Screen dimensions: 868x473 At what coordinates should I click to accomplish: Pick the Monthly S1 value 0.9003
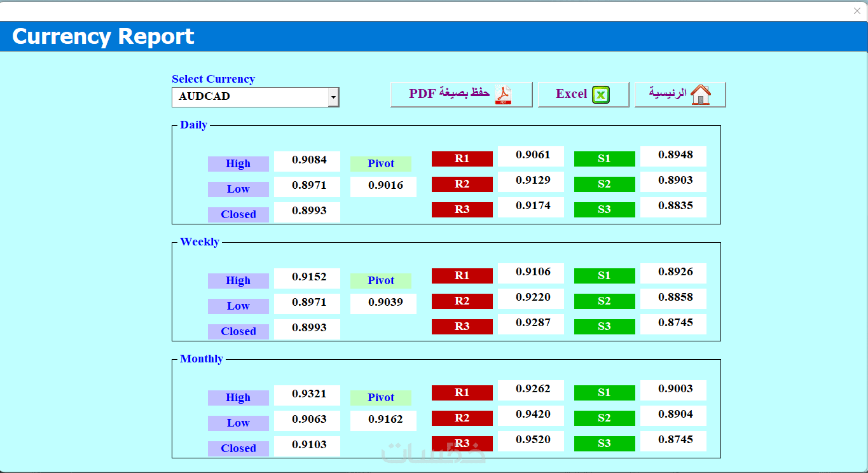pyautogui.click(x=673, y=390)
